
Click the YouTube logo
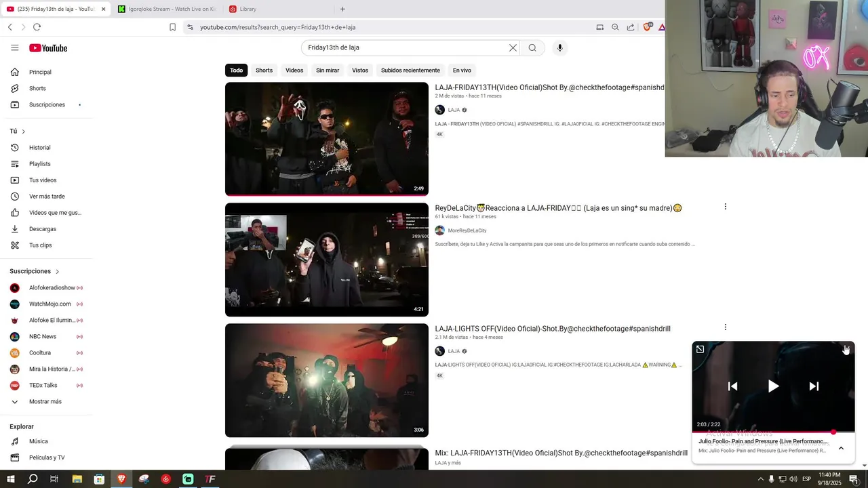48,48
